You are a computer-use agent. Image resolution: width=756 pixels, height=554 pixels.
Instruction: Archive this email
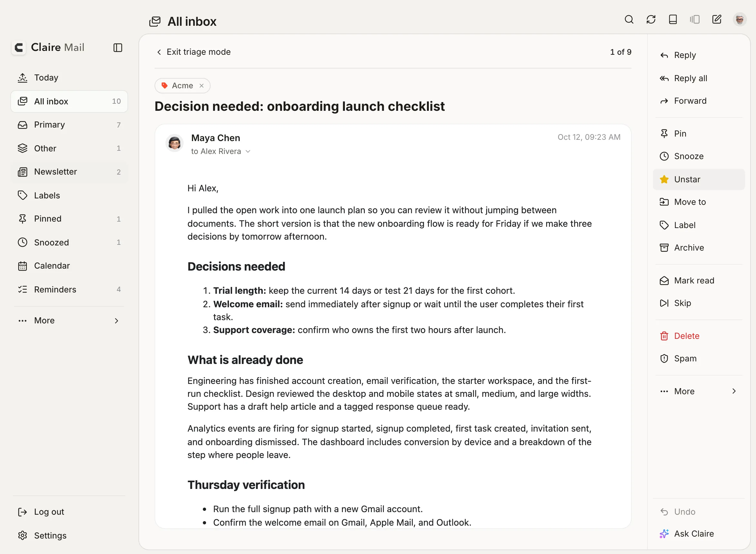click(x=699, y=247)
